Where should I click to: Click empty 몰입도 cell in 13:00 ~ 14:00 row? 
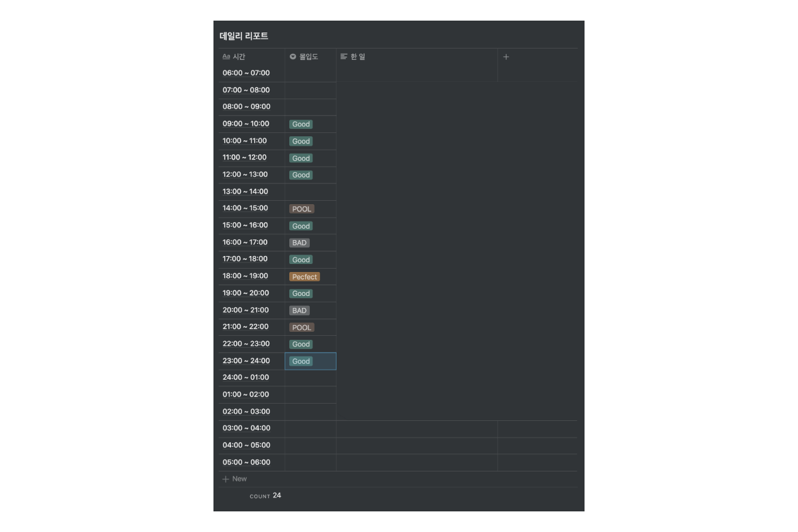click(310, 192)
